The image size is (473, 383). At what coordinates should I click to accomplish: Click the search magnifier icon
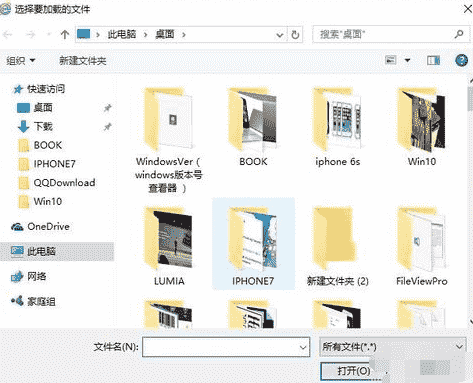459,34
